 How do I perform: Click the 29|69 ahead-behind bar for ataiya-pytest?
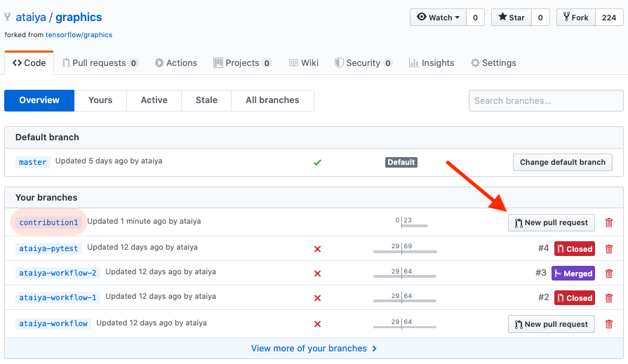404,249
